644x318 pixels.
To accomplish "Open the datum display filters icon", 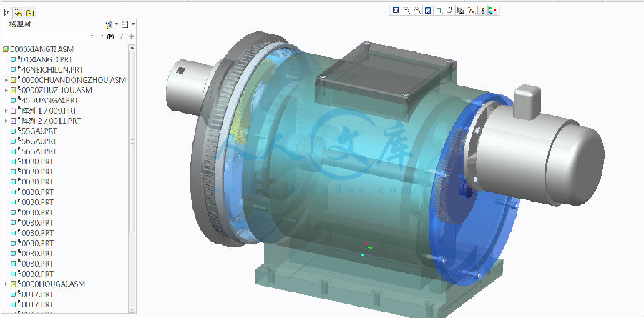I will [x=472, y=11].
